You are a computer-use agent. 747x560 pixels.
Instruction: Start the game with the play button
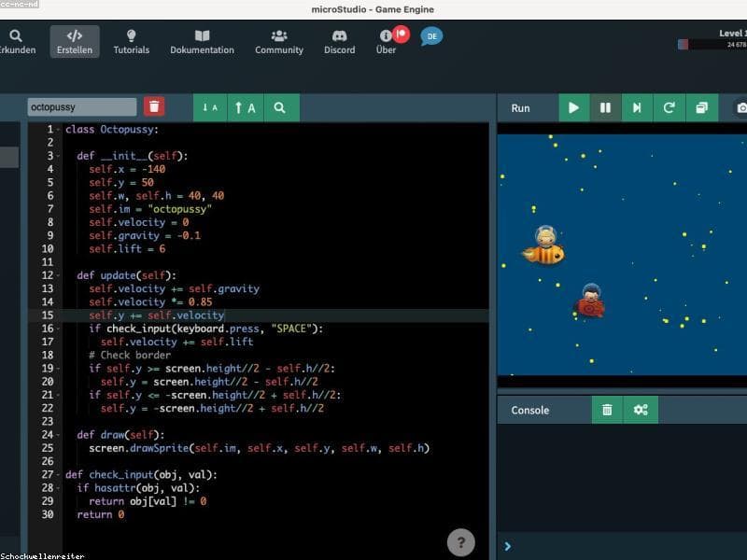[574, 107]
